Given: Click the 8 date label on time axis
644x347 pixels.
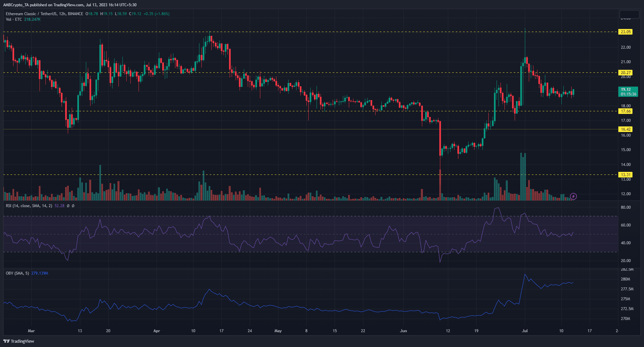Looking at the screenshot, I should click(306, 331).
